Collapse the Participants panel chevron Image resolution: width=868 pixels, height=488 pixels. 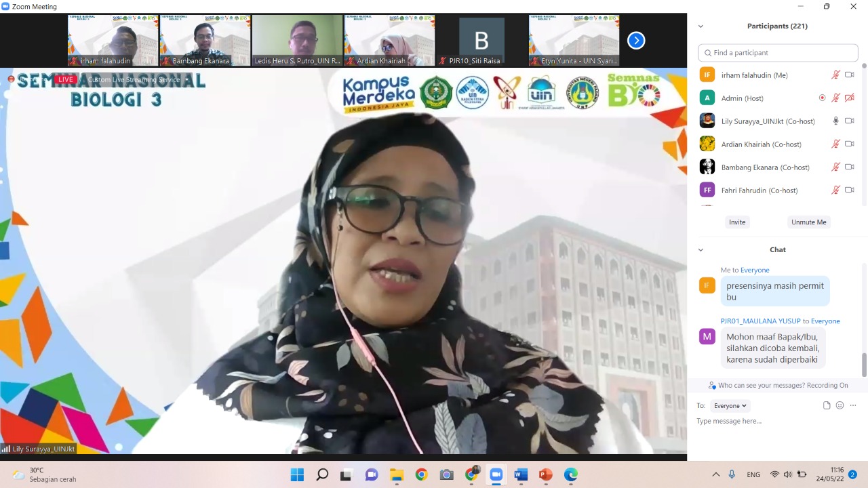701,26
